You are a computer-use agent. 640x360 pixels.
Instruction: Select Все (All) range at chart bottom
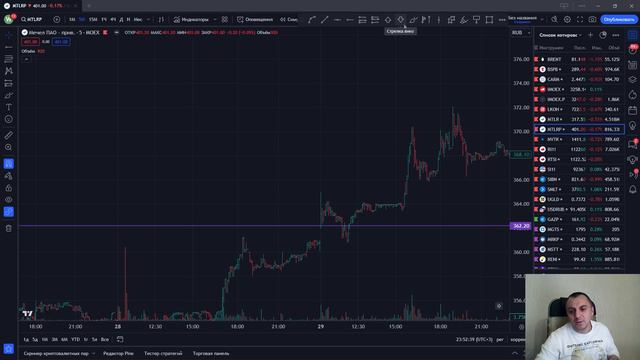[x=105, y=340]
